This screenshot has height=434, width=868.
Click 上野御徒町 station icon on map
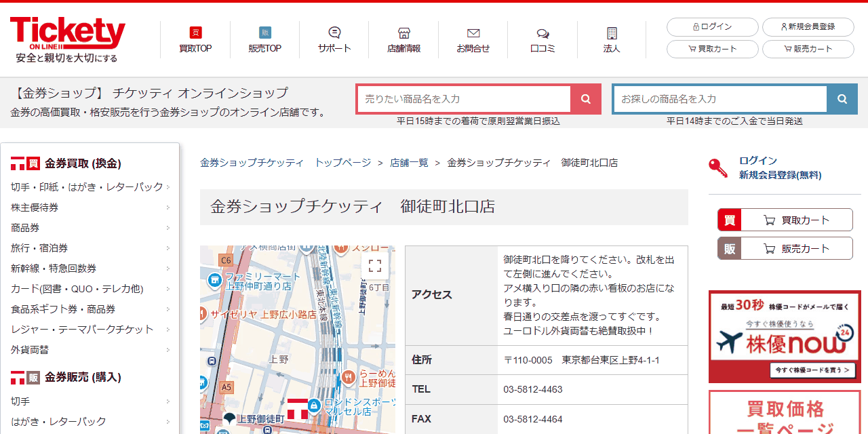point(229,418)
